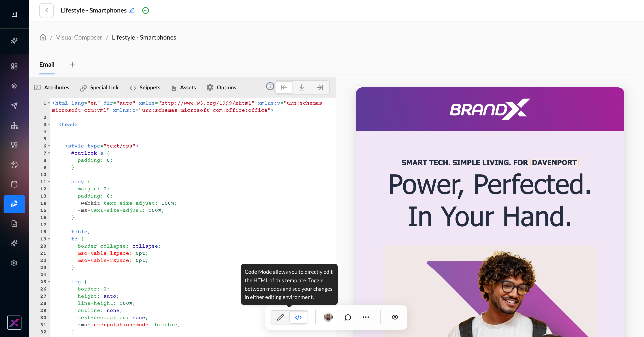This screenshot has width=644, height=337.
Task: Edit the template name with pencil icon
Action: point(132,10)
